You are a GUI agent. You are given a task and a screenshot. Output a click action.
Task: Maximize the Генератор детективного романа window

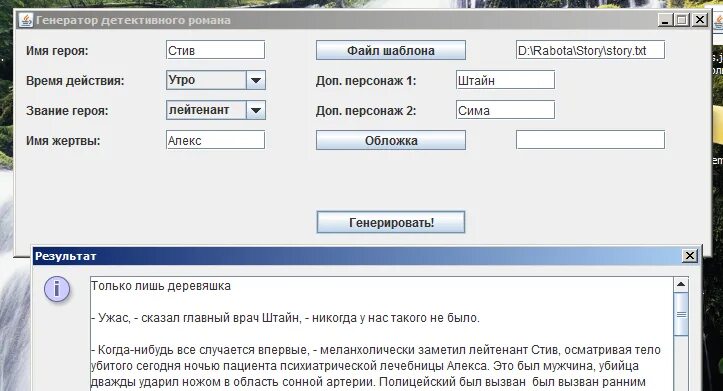pos(682,20)
